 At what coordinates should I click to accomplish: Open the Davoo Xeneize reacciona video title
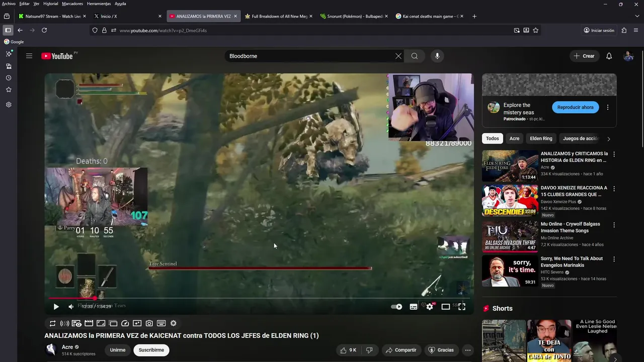(x=574, y=191)
